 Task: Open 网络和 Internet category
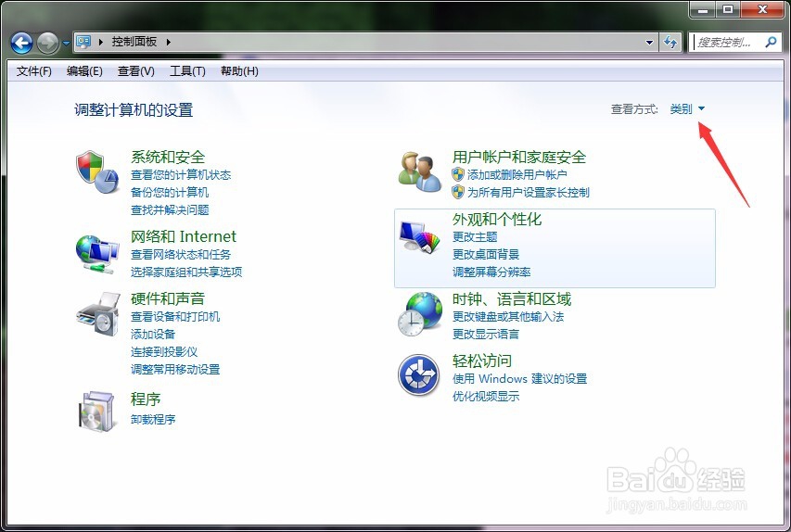tap(183, 236)
